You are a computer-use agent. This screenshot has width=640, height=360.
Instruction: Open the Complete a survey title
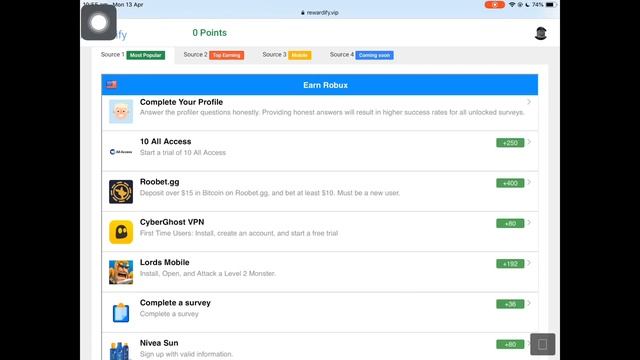click(x=175, y=303)
